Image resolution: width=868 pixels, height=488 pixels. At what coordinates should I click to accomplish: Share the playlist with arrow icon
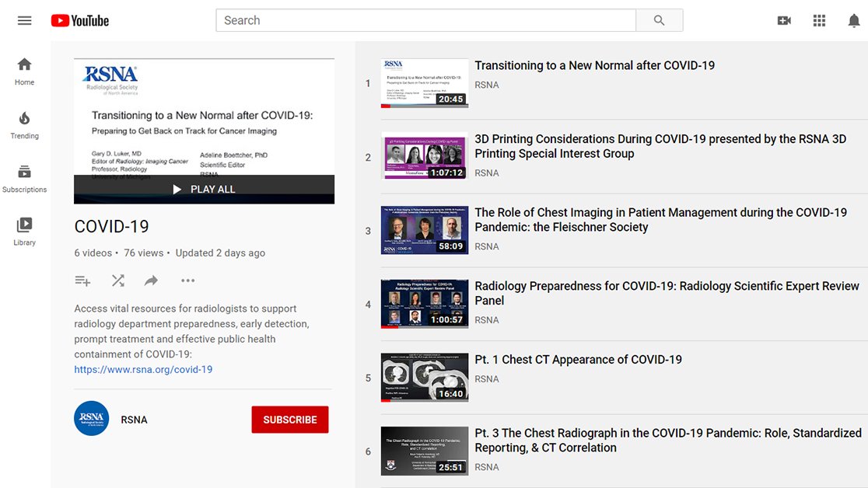pos(151,281)
